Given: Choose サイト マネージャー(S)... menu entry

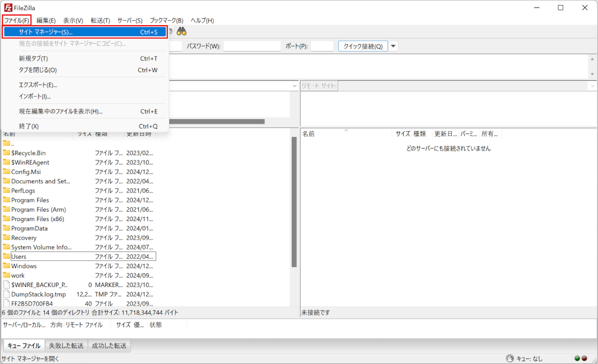Looking at the screenshot, I should click(x=85, y=32).
